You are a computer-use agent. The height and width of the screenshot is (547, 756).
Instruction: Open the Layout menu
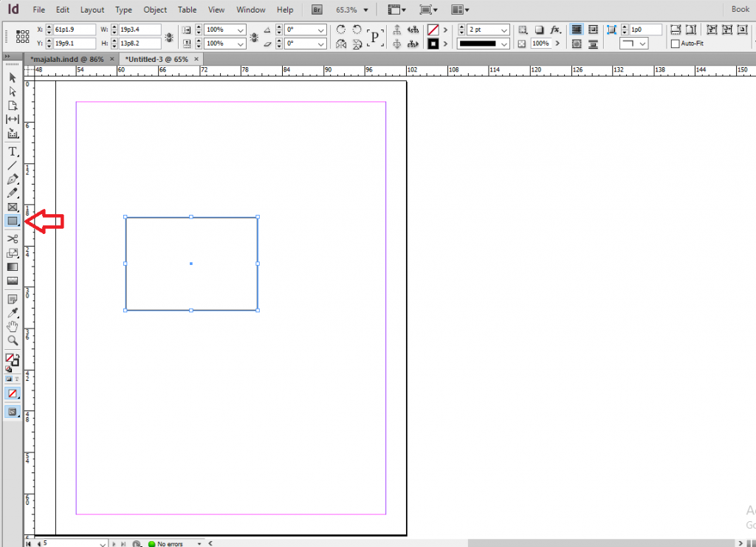(92, 10)
